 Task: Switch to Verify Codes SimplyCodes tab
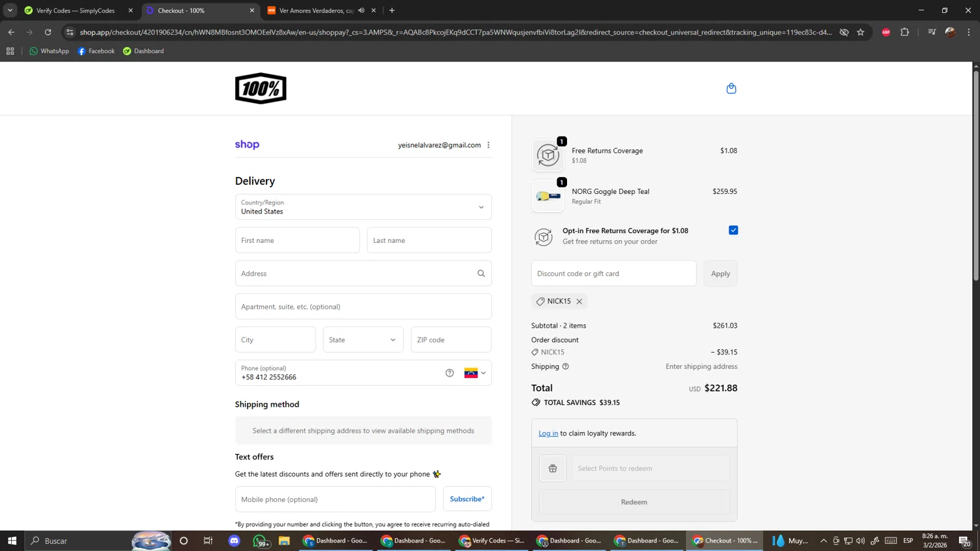point(75,10)
